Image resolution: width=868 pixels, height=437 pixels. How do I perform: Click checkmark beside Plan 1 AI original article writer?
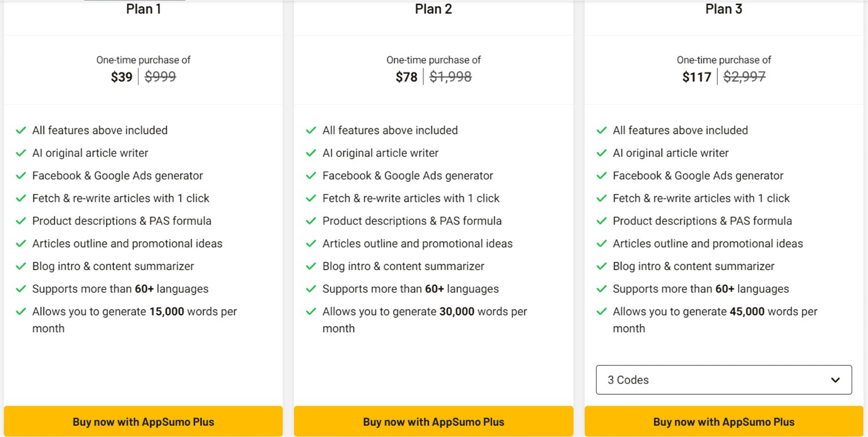(21, 153)
